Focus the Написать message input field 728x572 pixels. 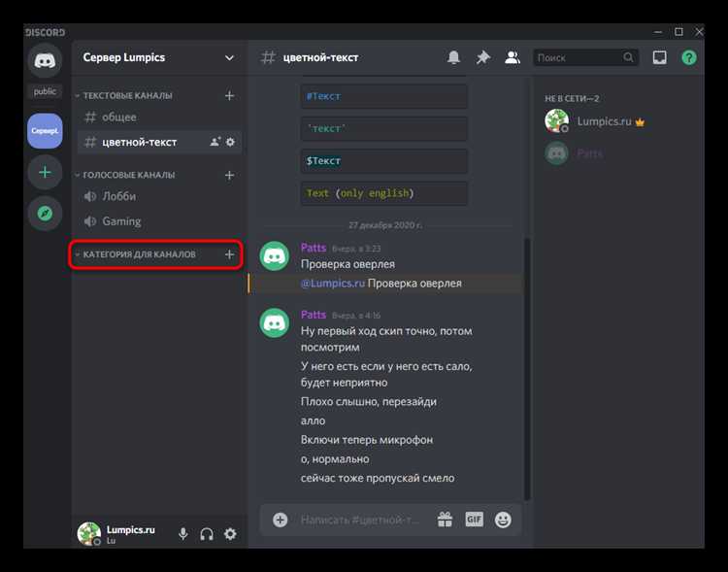click(360, 520)
